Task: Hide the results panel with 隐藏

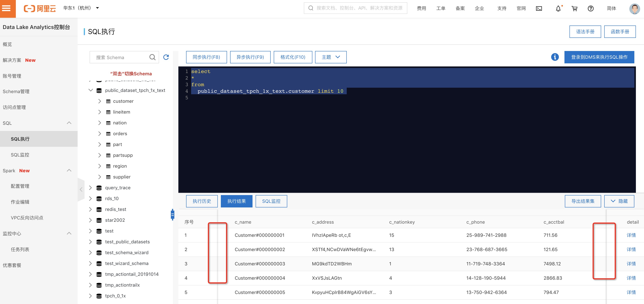Action: point(619,201)
